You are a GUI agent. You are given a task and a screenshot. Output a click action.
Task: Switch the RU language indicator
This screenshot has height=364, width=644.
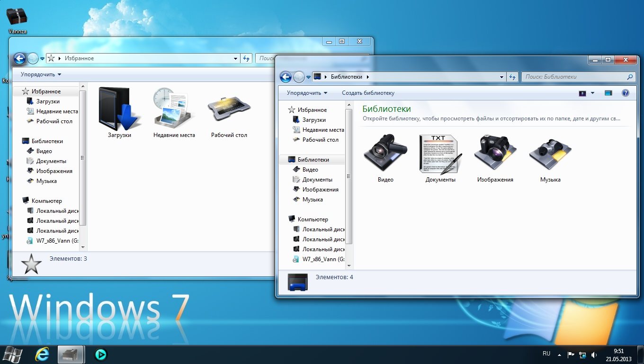pos(546,354)
